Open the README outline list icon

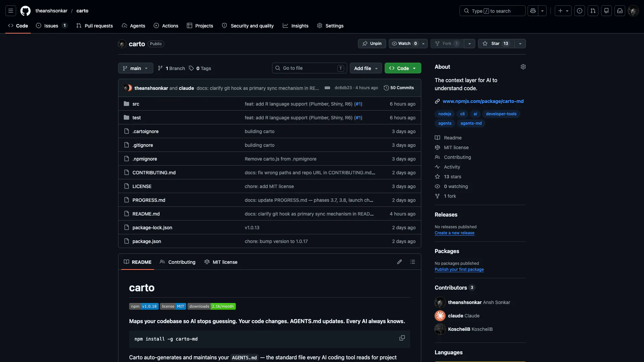click(413, 262)
